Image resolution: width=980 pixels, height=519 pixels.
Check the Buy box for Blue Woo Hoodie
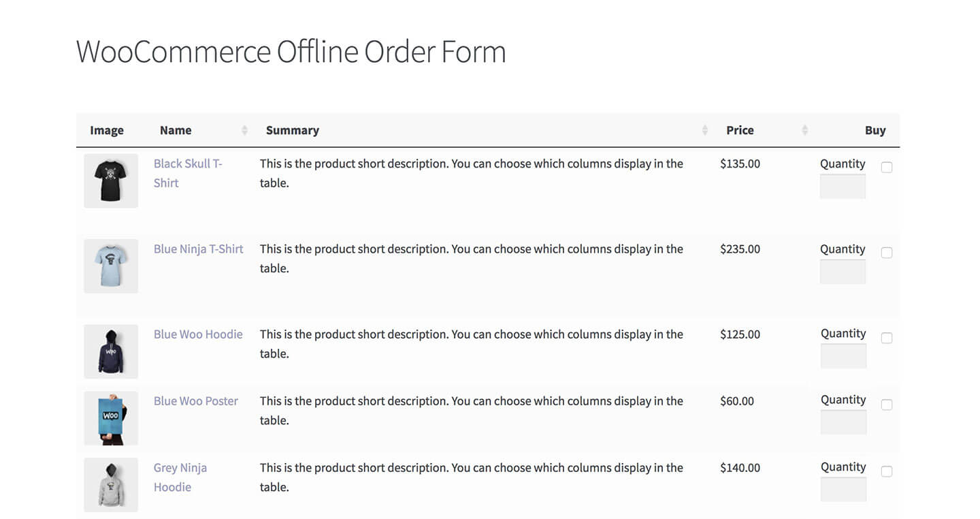tap(887, 337)
